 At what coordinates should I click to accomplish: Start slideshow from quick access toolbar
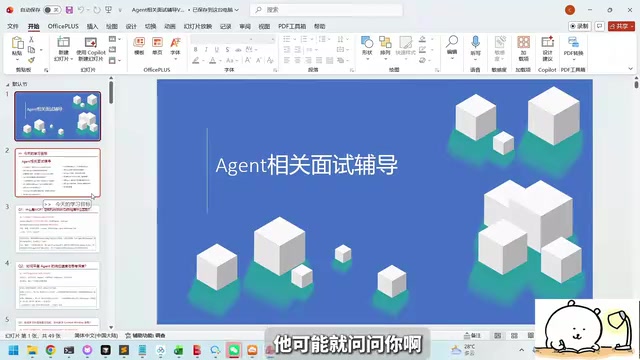pyautogui.click(x=109, y=10)
